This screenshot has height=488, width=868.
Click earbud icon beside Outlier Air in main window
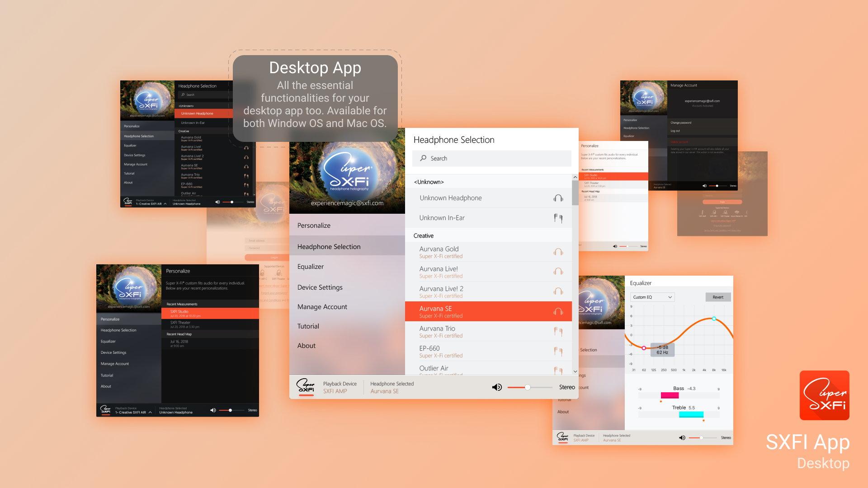pos(558,371)
